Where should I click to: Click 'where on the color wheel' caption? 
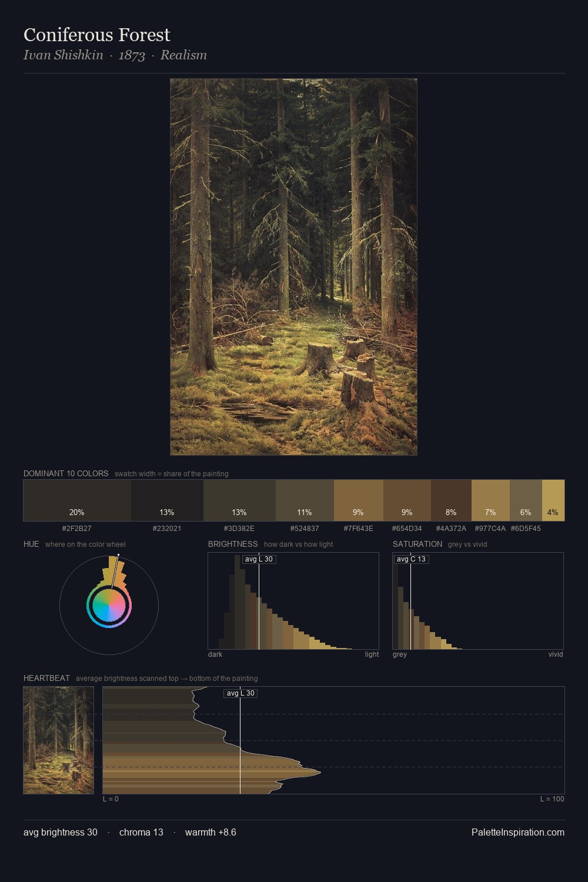(85, 544)
